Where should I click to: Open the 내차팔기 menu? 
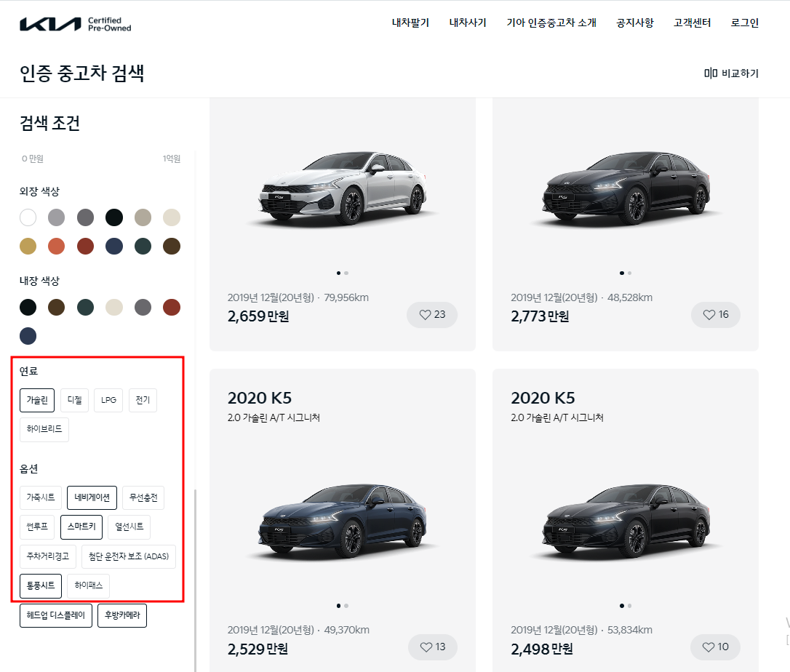(410, 23)
